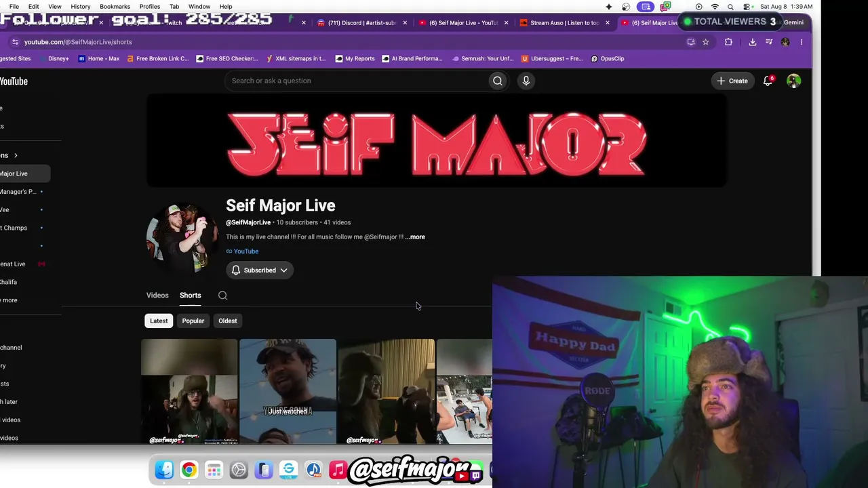Open the 'Just watched' short thumbnail

[288, 392]
